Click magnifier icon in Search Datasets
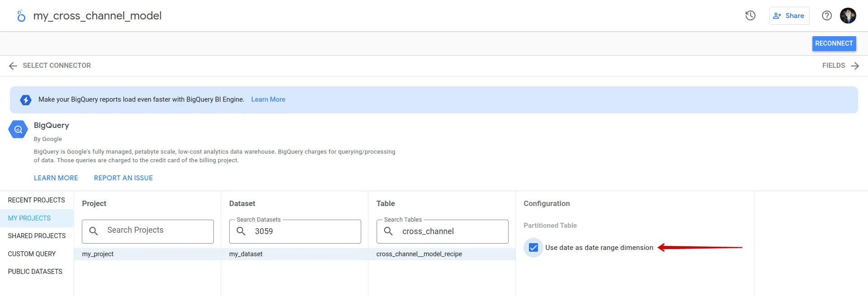The image size is (868, 296). pyautogui.click(x=241, y=231)
